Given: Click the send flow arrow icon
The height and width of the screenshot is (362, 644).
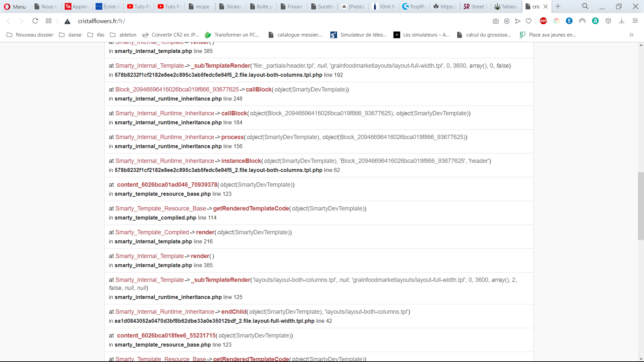Looking at the screenshot, I should pyautogui.click(x=518, y=21).
